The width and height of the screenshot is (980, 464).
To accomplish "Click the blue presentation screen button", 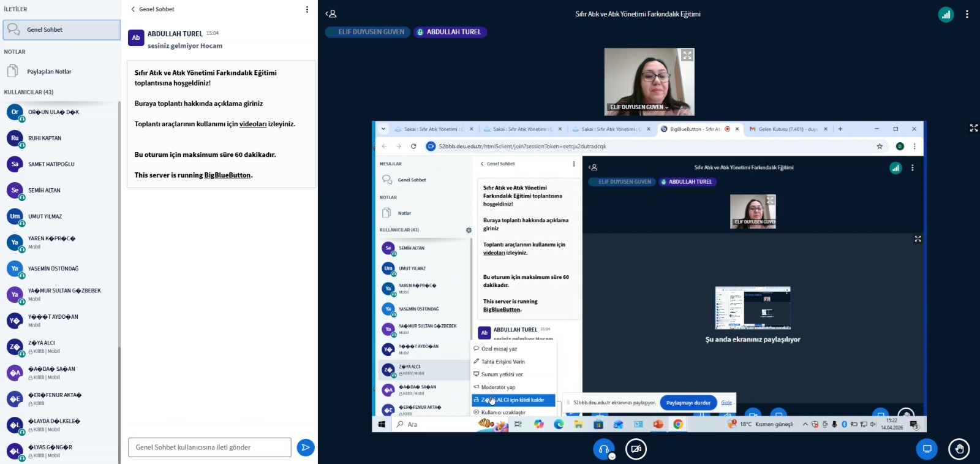I will pos(927,449).
